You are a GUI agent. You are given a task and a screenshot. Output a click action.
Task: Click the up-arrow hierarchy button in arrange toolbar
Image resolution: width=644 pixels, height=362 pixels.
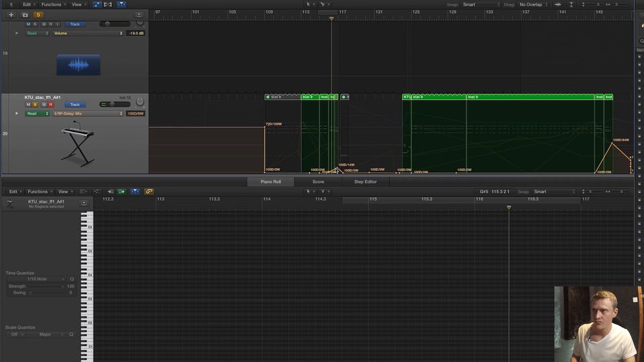click(11, 5)
